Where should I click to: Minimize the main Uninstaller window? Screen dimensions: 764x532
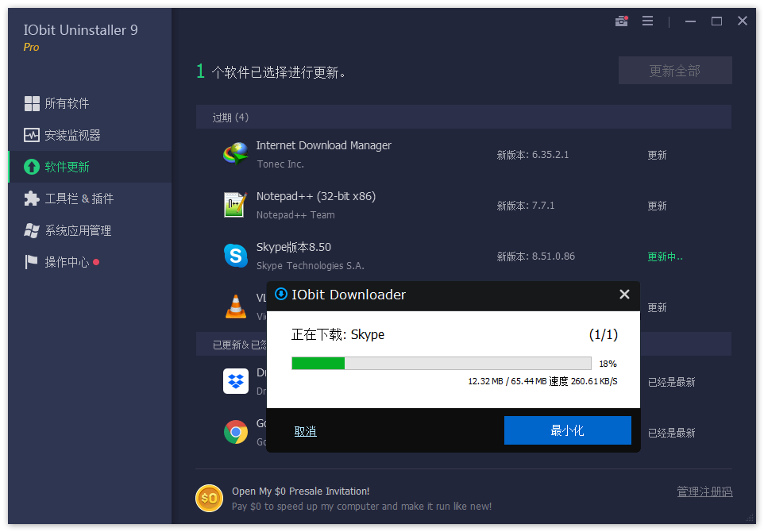pyautogui.click(x=690, y=21)
